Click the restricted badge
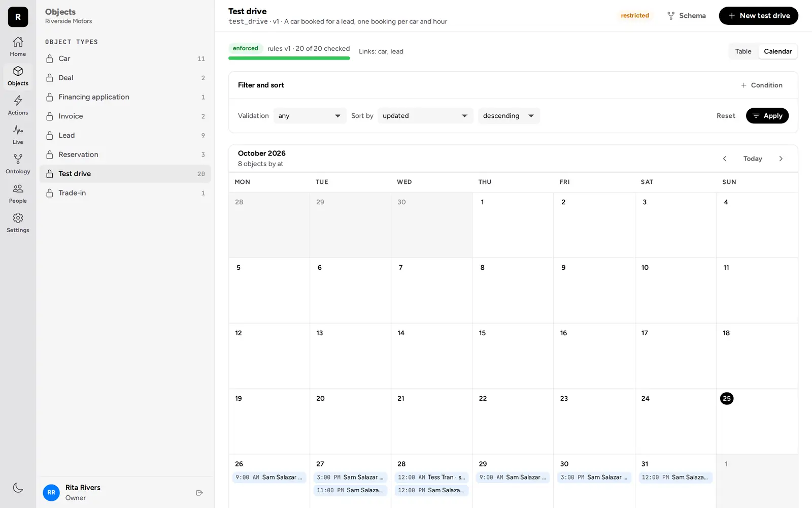The image size is (812, 508). pos(635,16)
